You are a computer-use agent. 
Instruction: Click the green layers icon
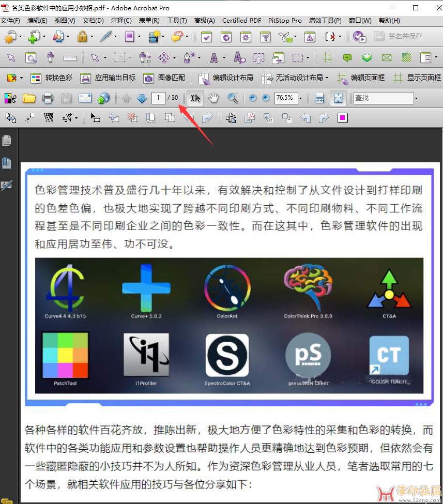click(x=367, y=58)
